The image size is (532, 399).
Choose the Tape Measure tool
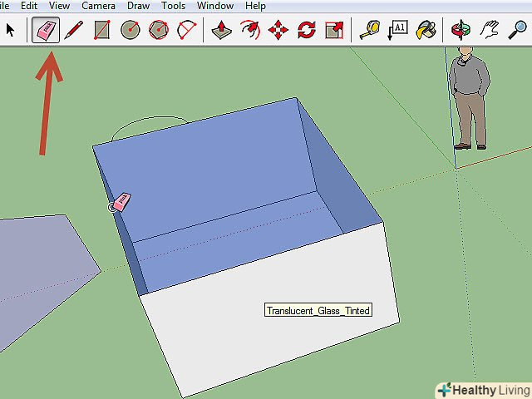[x=369, y=31]
